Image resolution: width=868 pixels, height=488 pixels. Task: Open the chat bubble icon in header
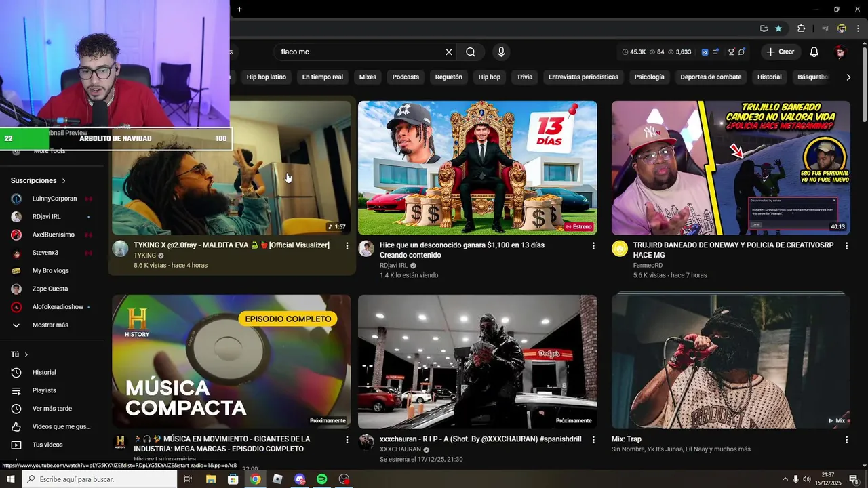(742, 52)
